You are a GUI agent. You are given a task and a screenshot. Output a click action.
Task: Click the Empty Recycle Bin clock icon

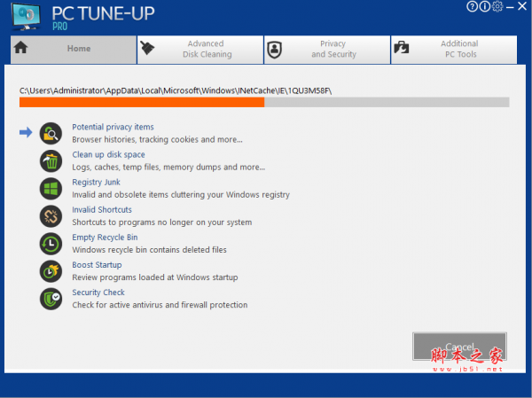(x=51, y=244)
